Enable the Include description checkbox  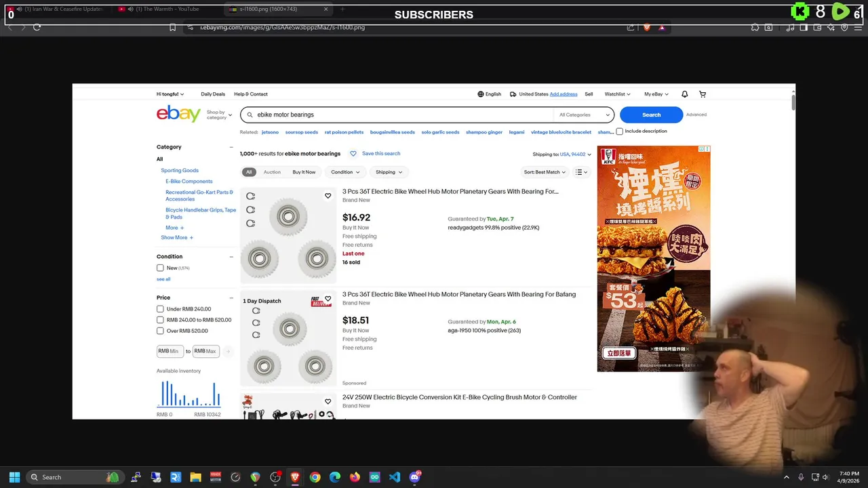(619, 131)
